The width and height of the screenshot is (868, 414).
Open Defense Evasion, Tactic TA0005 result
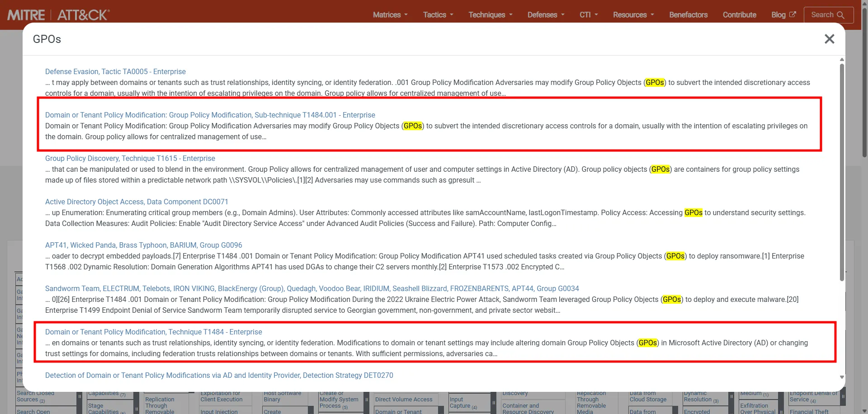point(115,71)
